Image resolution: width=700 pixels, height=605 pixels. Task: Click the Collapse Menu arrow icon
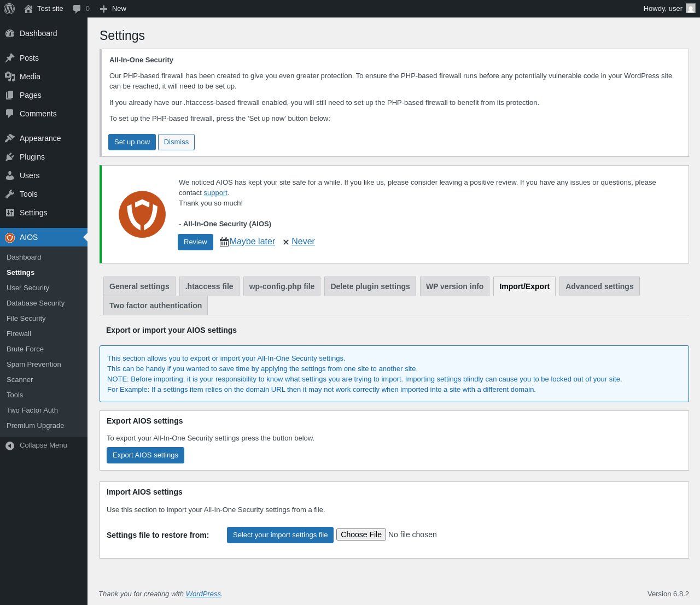[10, 445]
